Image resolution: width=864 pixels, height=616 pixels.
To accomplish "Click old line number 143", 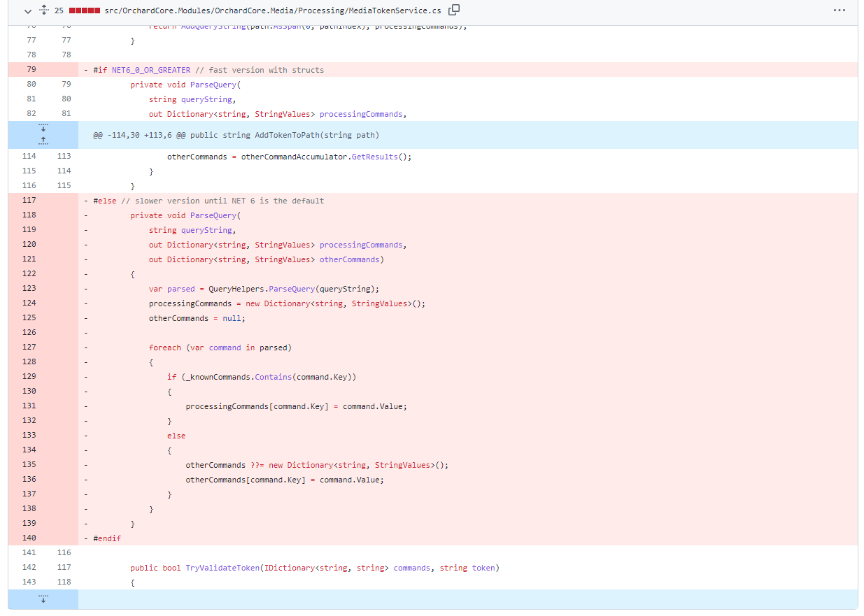I will [x=29, y=582].
